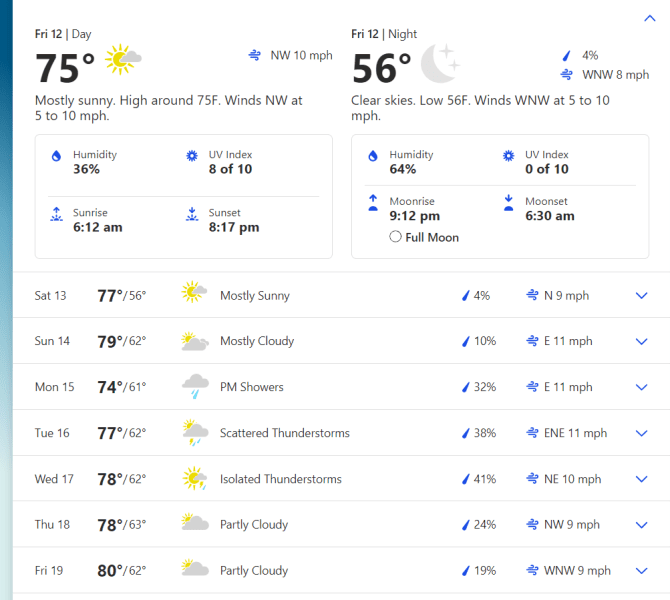Viewport: 670px width, 600px height.
Task: Expand the Fri 19 forecast details chevron
Action: tap(641, 571)
